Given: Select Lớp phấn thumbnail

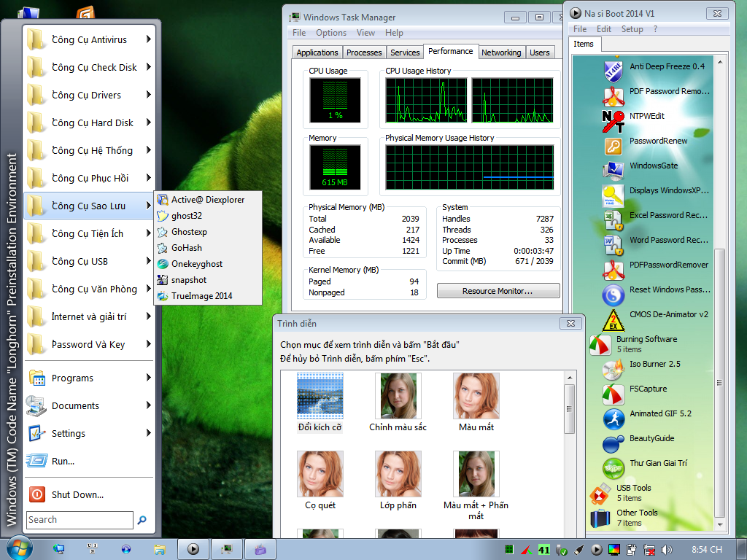Looking at the screenshot, I should click(398, 474).
